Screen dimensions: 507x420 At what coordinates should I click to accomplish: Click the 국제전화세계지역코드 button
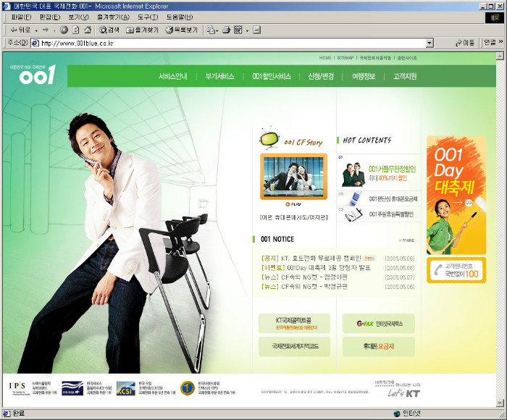tap(294, 347)
